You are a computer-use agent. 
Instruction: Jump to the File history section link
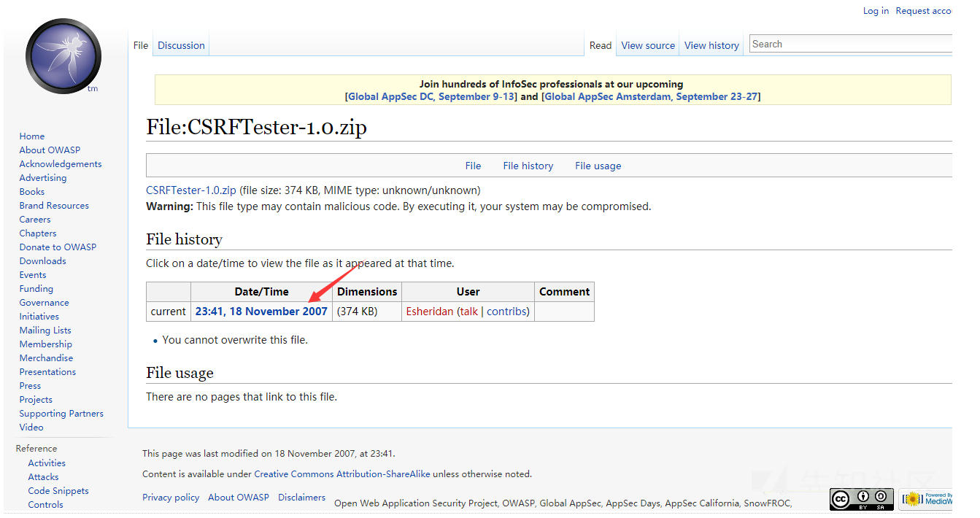528,166
